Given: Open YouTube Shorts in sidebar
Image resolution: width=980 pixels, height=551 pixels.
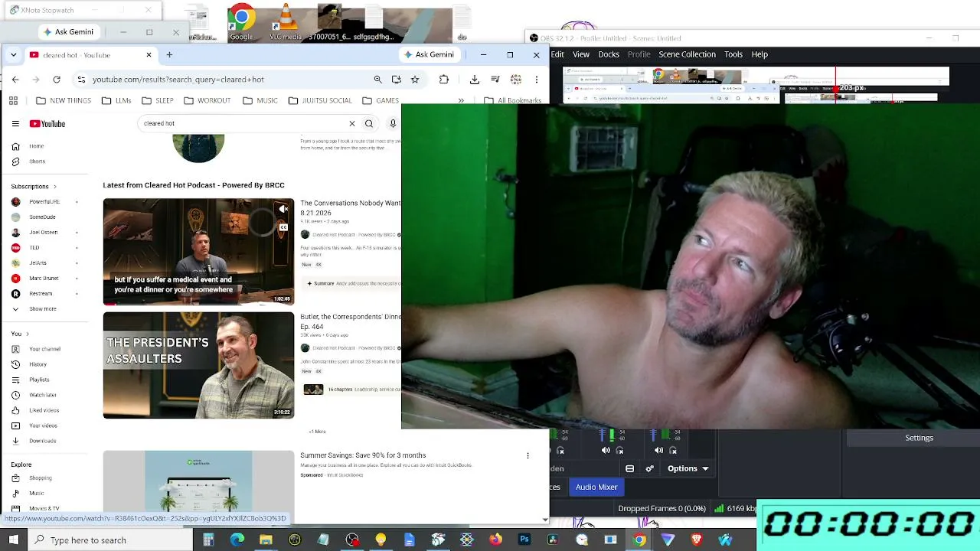Looking at the screenshot, I should [37, 161].
